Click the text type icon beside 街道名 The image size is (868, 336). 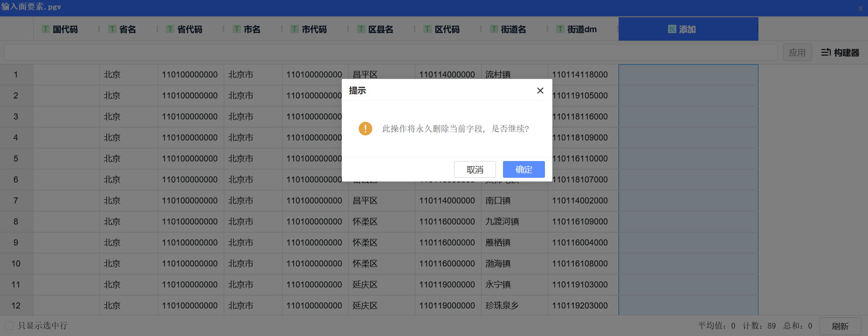click(x=494, y=29)
